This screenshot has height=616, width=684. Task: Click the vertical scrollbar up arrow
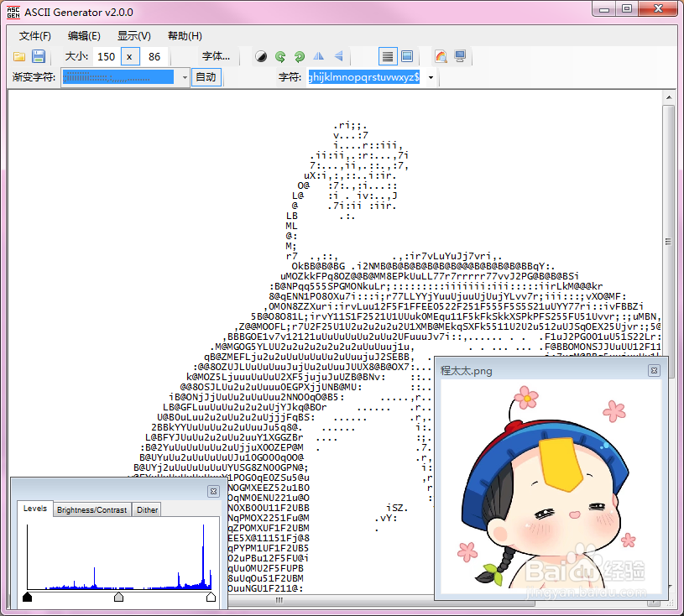pyautogui.click(x=669, y=97)
